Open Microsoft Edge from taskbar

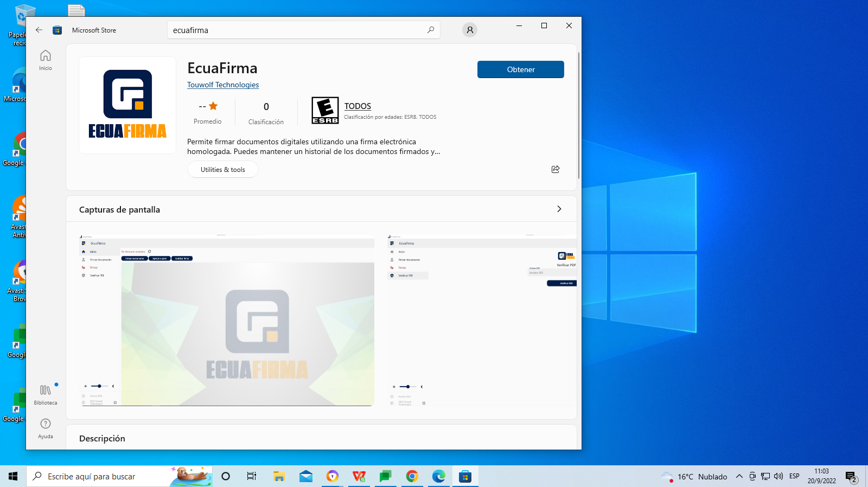pyautogui.click(x=439, y=476)
